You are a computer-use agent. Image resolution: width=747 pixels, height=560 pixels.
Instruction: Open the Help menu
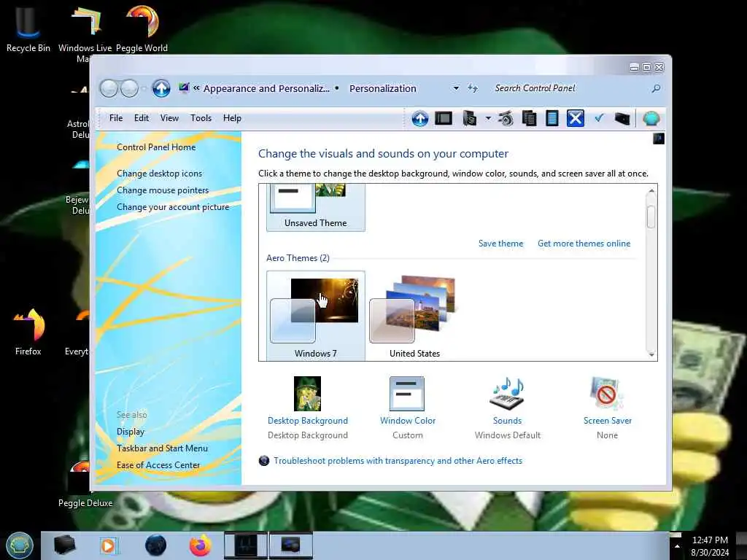point(232,118)
